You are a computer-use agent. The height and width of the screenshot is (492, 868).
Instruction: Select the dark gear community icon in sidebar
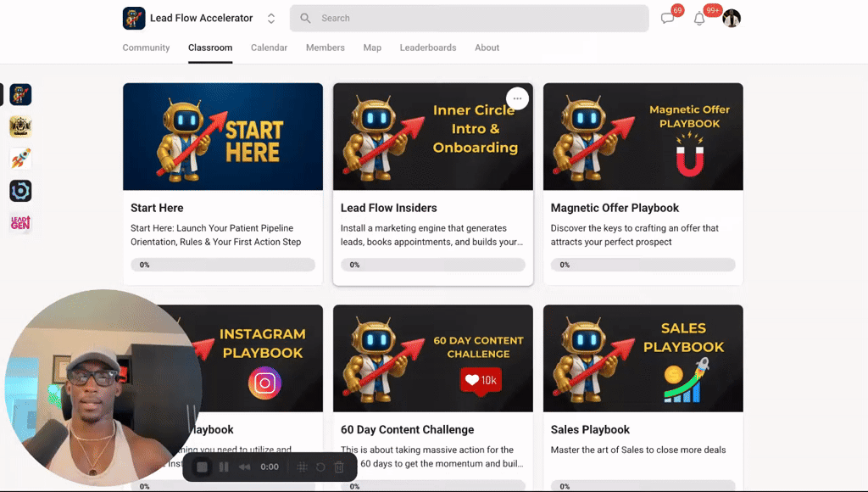[x=20, y=190]
